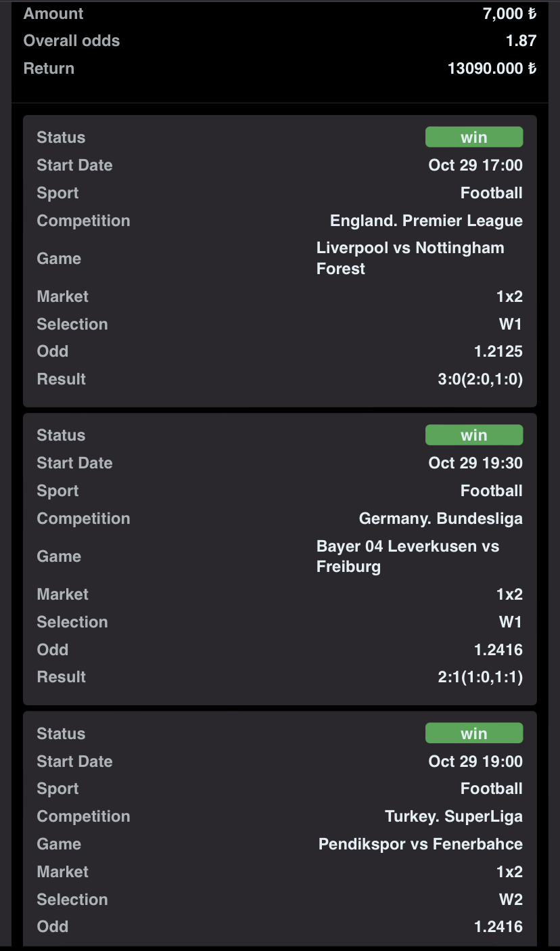Click Germany. Bundesliga competition name
The width and height of the screenshot is (560, 951).
(x=440, y=518)
